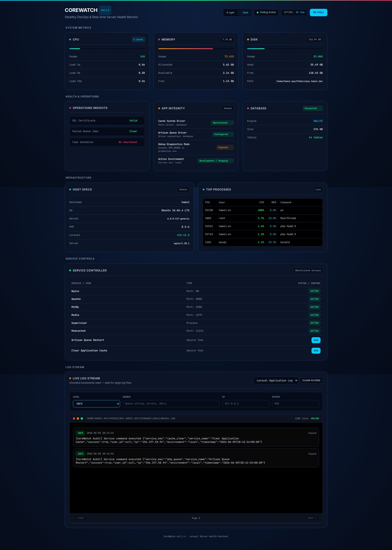This screenshot has width=392, height=550.
Task: Click the Live badge in Top Processes
Action: pyautogui.click(x=318, y=190)
